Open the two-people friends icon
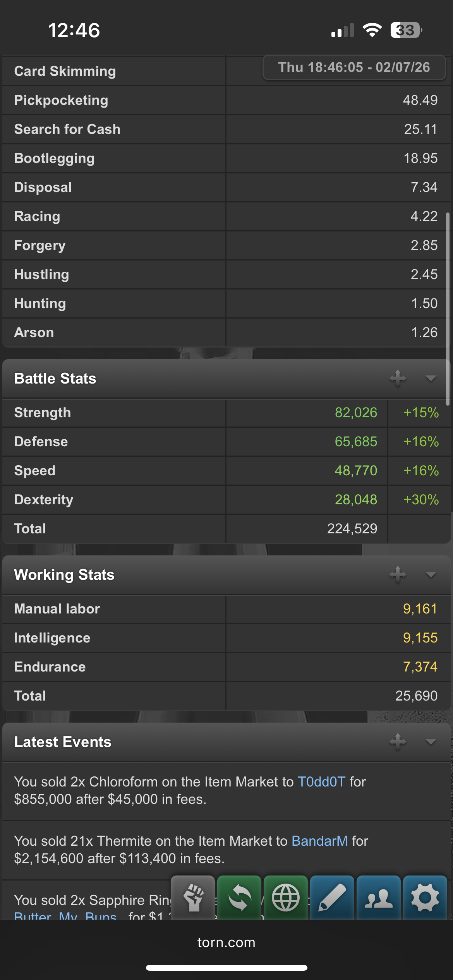 pyautogui.click(x=379, y=898)
